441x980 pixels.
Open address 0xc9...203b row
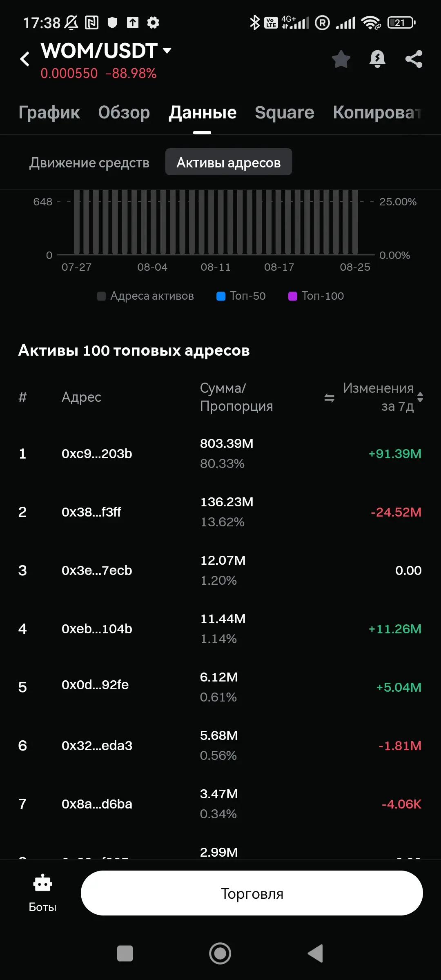click(x=220, y=454)
